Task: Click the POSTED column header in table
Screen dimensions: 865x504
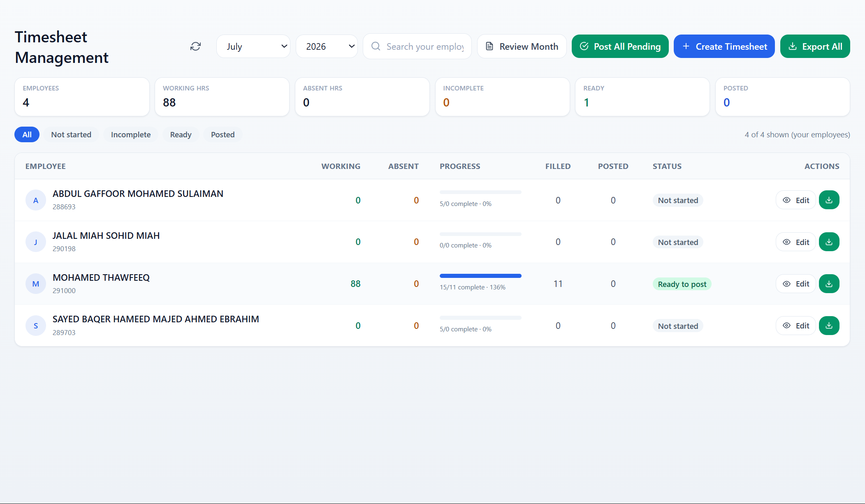Action: (613, 166)
